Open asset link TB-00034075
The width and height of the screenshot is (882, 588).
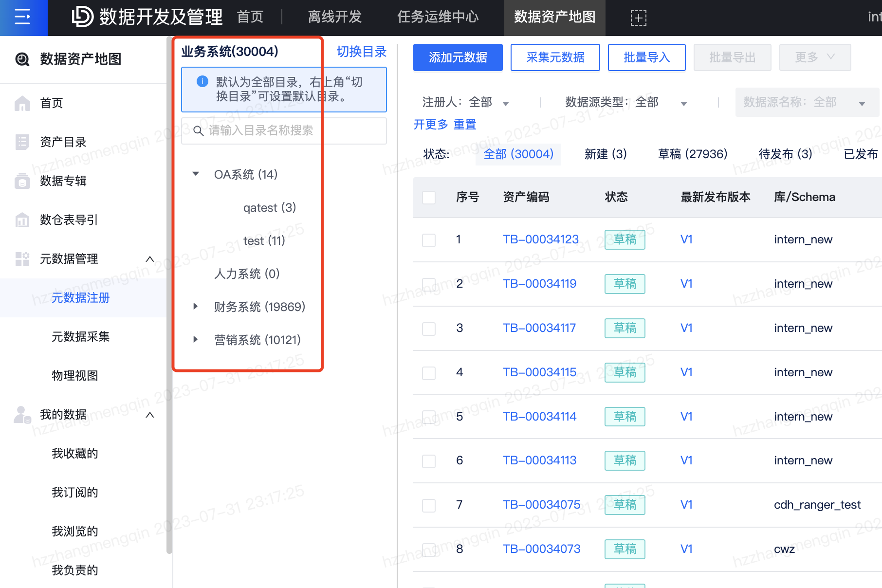pyautogui.click(x=541, y=505)
